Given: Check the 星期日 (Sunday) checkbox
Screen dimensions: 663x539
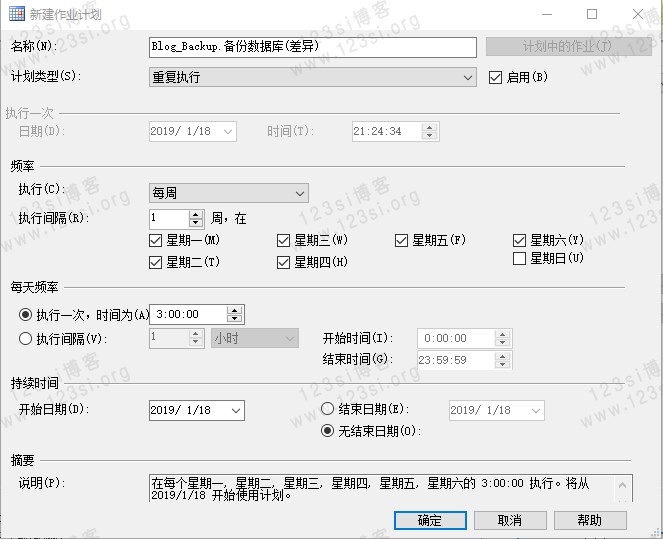Looking at the screenshot, I should point(519,259).
